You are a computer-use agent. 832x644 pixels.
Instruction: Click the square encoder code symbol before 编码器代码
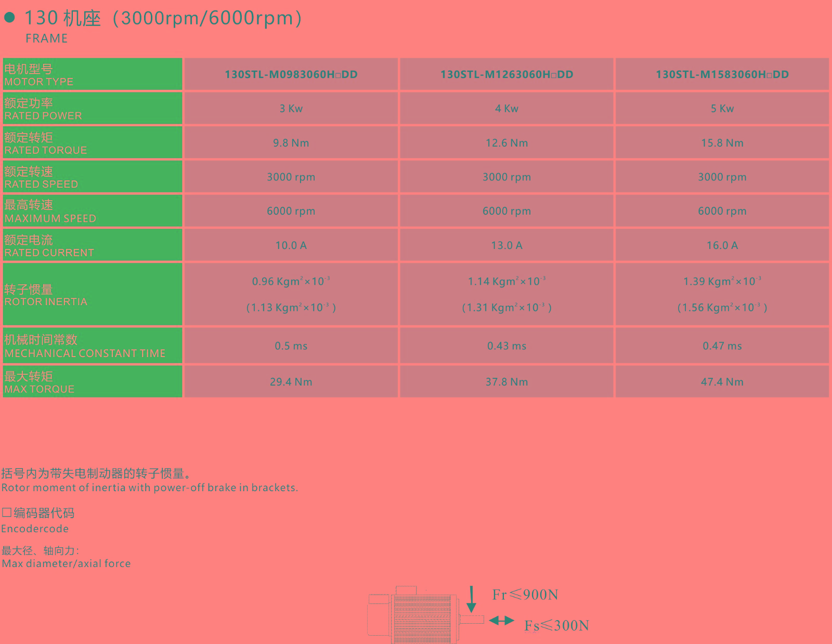(x=7, y=512)
